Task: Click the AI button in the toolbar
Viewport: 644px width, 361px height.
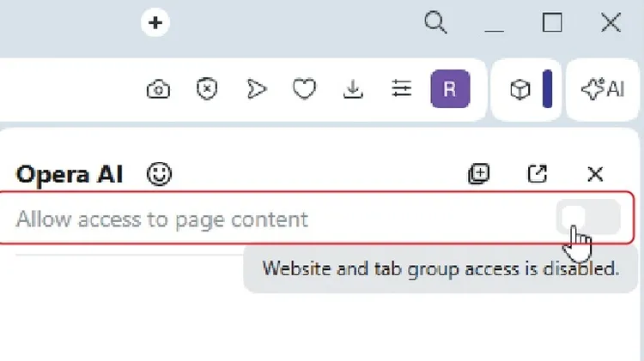Action: pyautogui.click(x=602, y=89)
